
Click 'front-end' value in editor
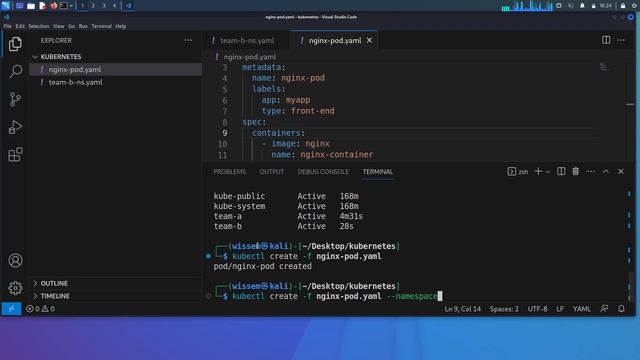(313, 111)
